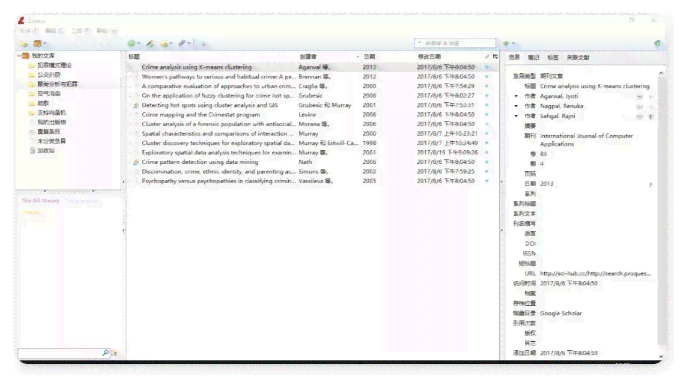Select 'Crime mapping and the Crimestat program' row
Image resolution: width=681 pixels, height=377 pixels.
[313, 115]
